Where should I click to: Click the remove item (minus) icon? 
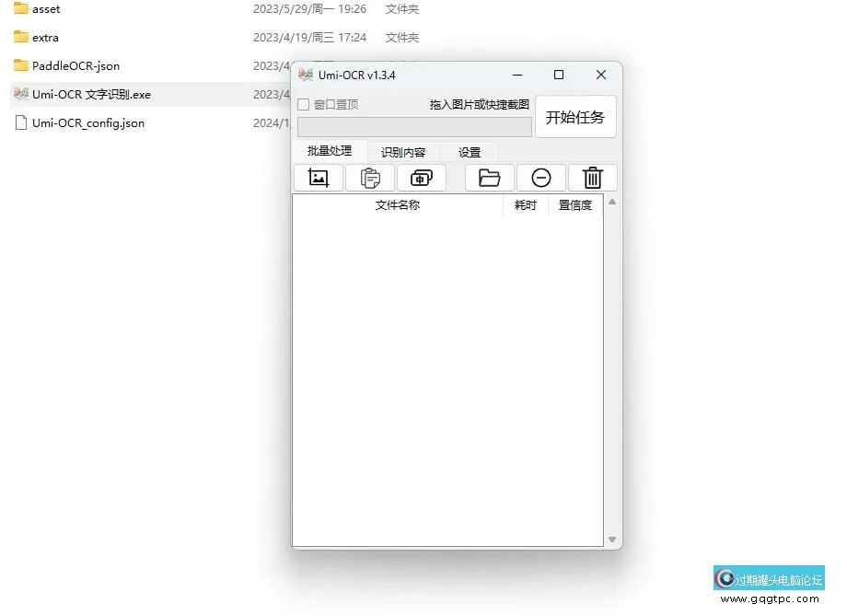point(540,177)
